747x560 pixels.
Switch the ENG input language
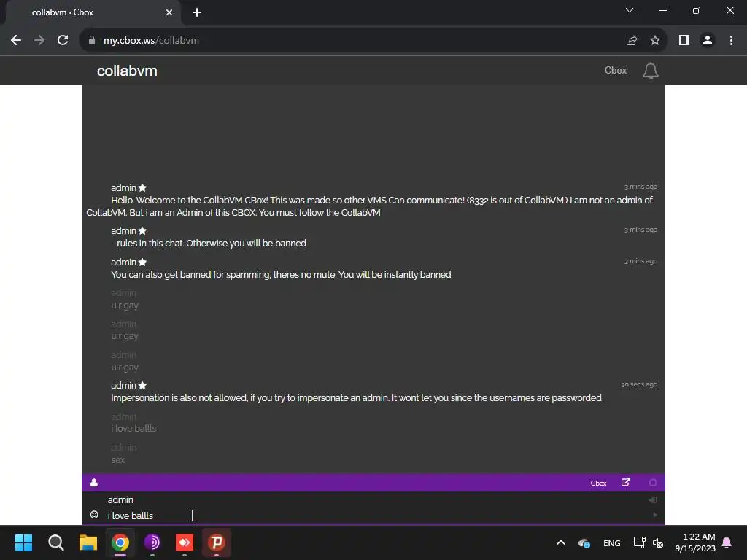pos(612,542)
